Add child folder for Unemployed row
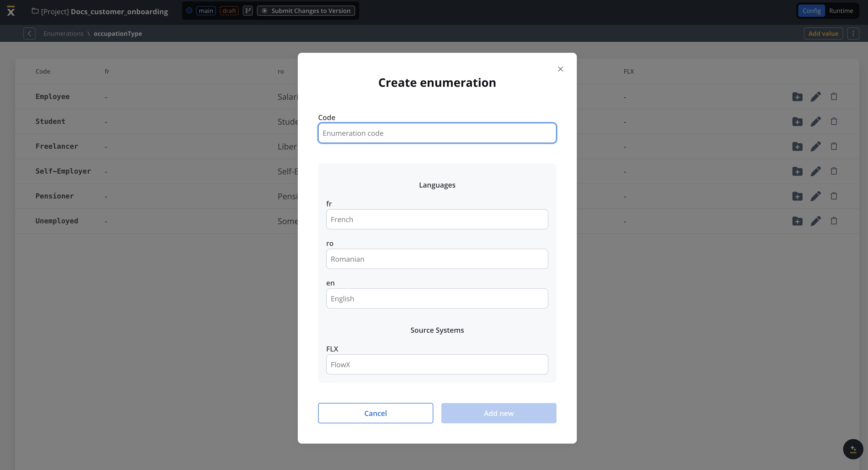This screenshot has height=470, width=868. point(797,221)
